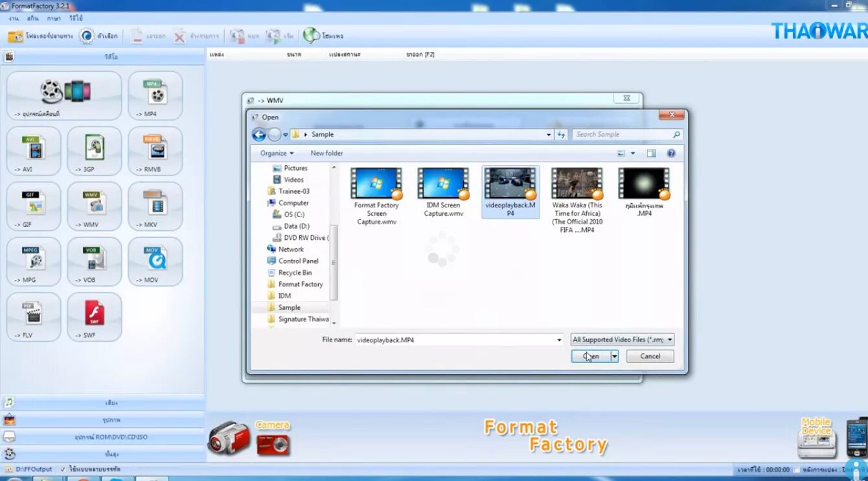
Task: Select the -> 3GP format icon
Action: click(95, 151)
